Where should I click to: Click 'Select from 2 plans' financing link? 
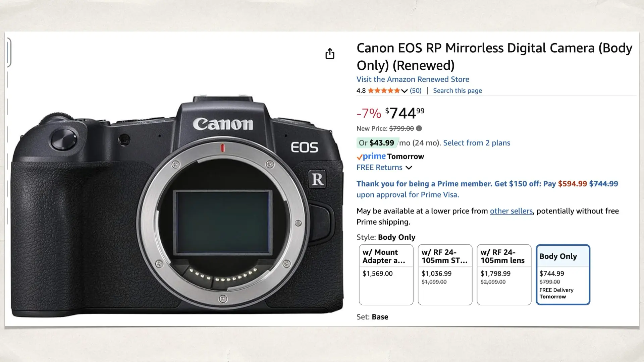click(x=477, y=143)
